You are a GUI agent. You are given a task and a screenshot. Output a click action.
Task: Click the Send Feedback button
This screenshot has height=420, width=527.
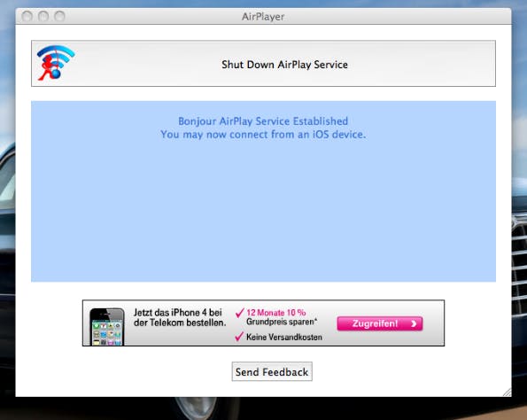click(x=272, y=371)
